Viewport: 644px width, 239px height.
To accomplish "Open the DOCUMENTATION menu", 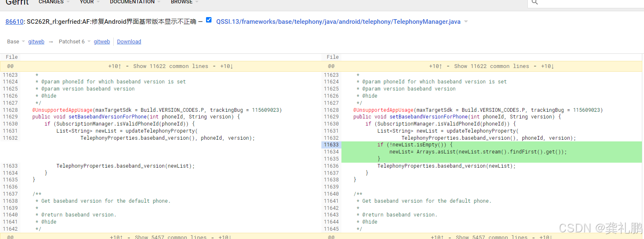I will tap(135, 2).
